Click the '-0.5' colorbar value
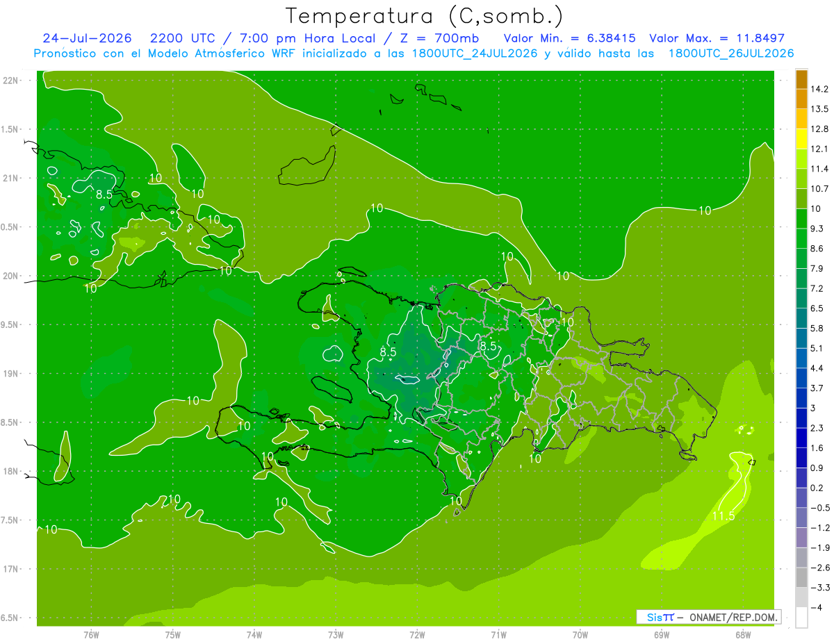The image size is (834, 644). 819,508
